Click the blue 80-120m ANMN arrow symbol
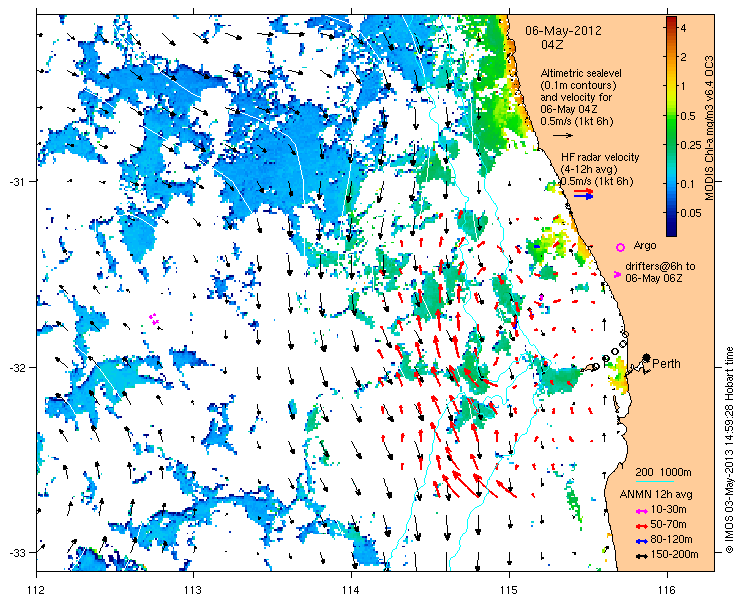This screenshot has width=740, height=600. pos(641,541)
